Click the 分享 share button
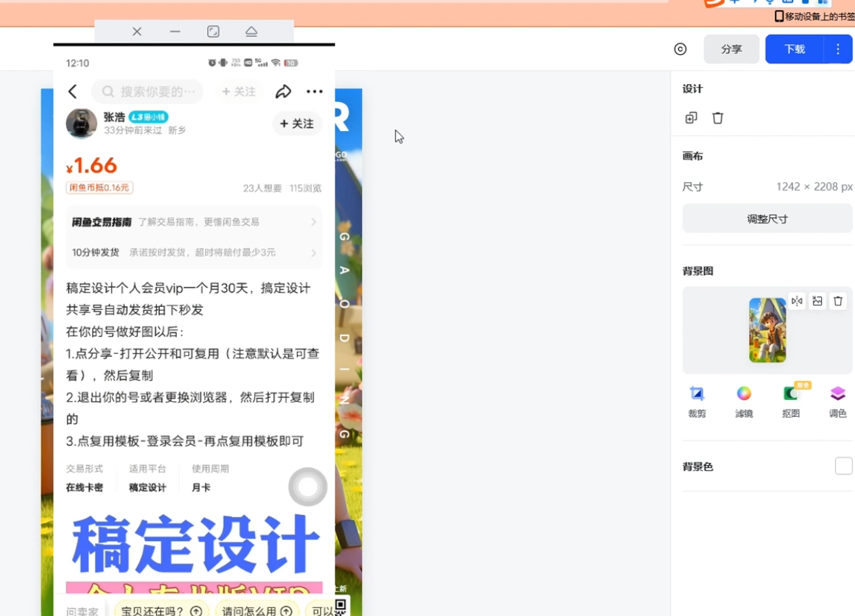 pos(731,49)
